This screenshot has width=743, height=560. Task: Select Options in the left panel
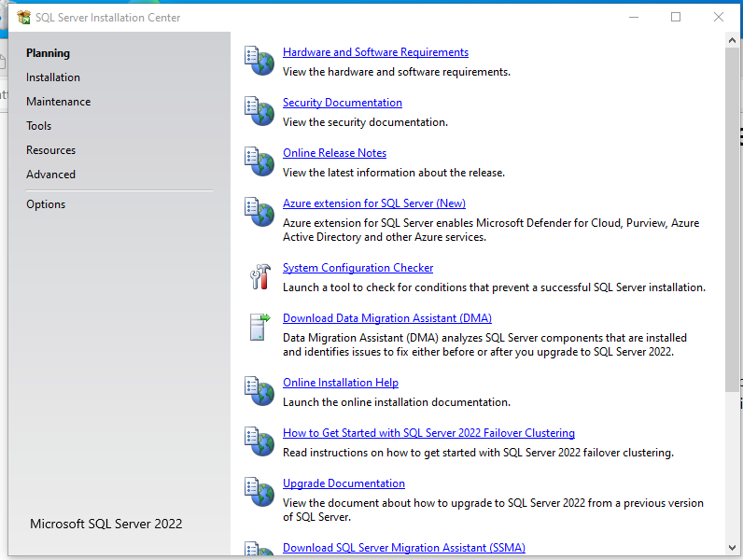(x=46, y=204)
